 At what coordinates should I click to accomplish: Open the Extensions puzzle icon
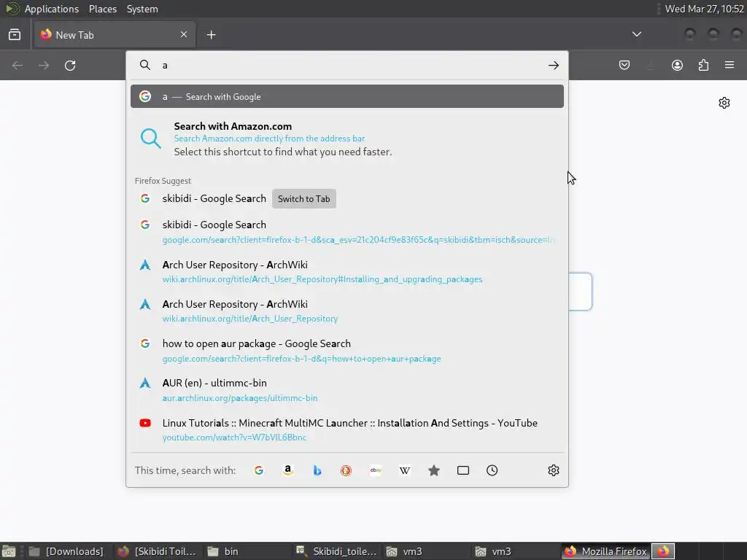[x=703, y=65]
